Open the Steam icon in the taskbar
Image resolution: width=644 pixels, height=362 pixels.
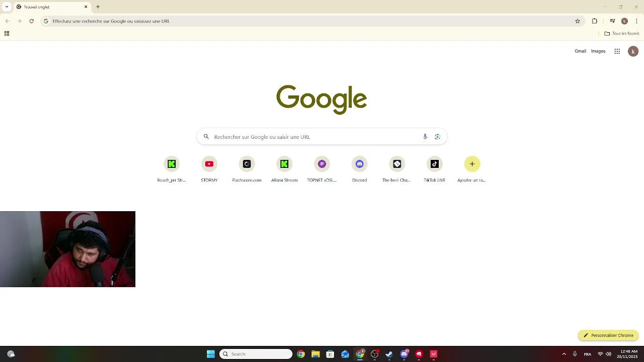pyautogui.click(x=389, y=354)
